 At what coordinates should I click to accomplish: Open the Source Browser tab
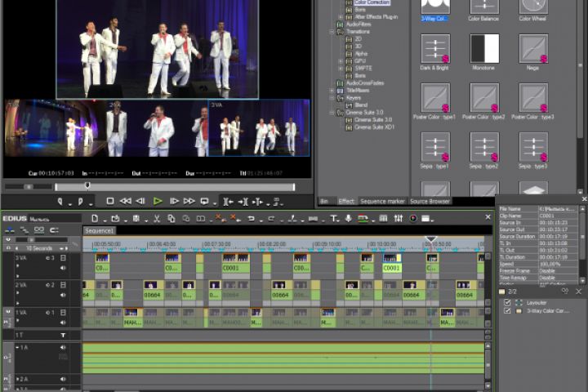(430, 201)
